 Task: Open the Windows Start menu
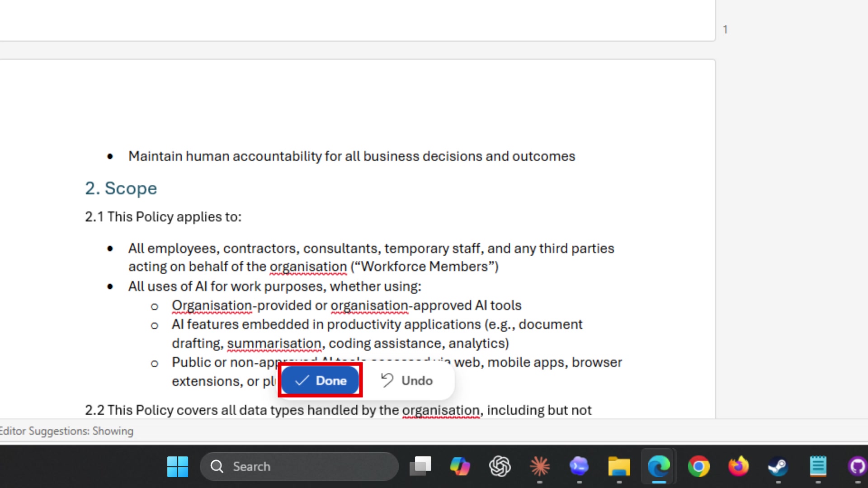(x=178, y=466)
